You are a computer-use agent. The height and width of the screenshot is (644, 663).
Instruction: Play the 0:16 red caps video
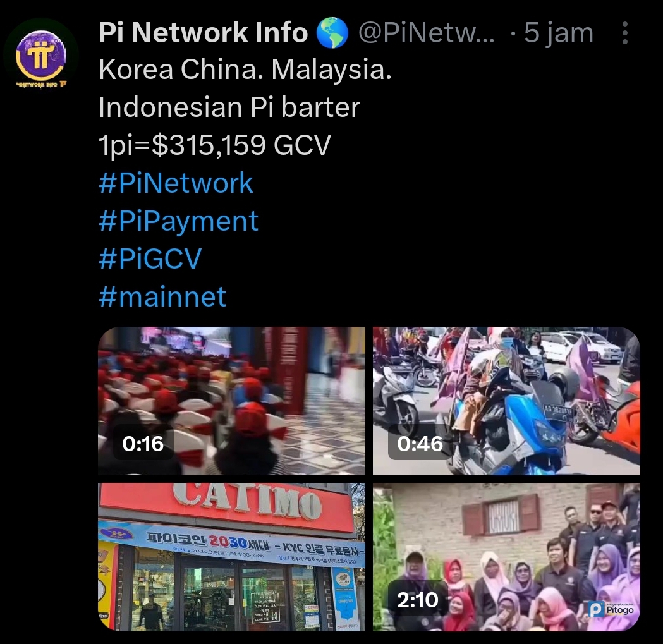pos(232,401)
